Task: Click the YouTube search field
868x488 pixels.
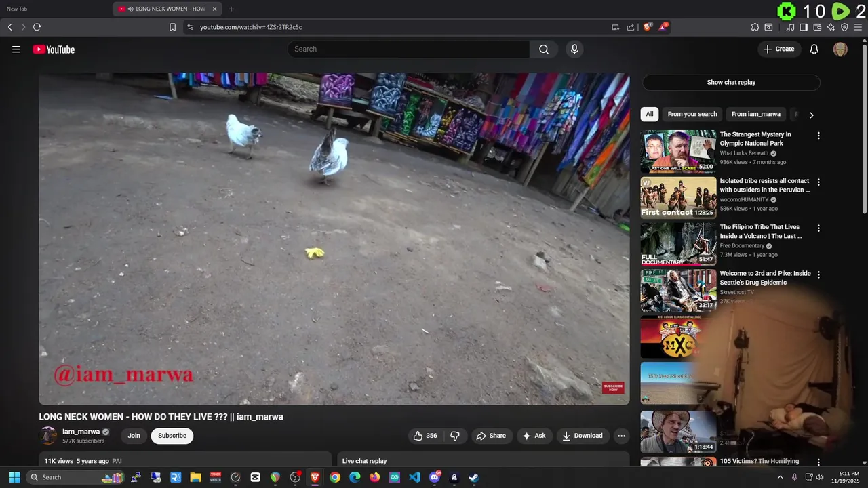Action: coord(409,49)
